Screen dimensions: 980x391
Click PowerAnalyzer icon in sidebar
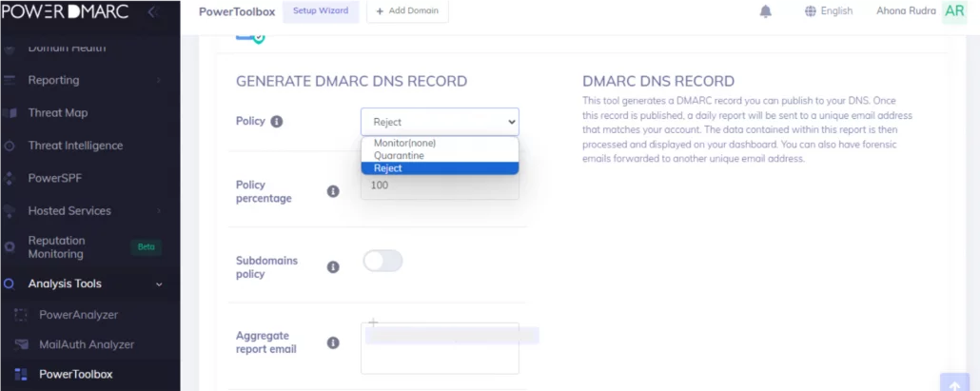(21, 315)
